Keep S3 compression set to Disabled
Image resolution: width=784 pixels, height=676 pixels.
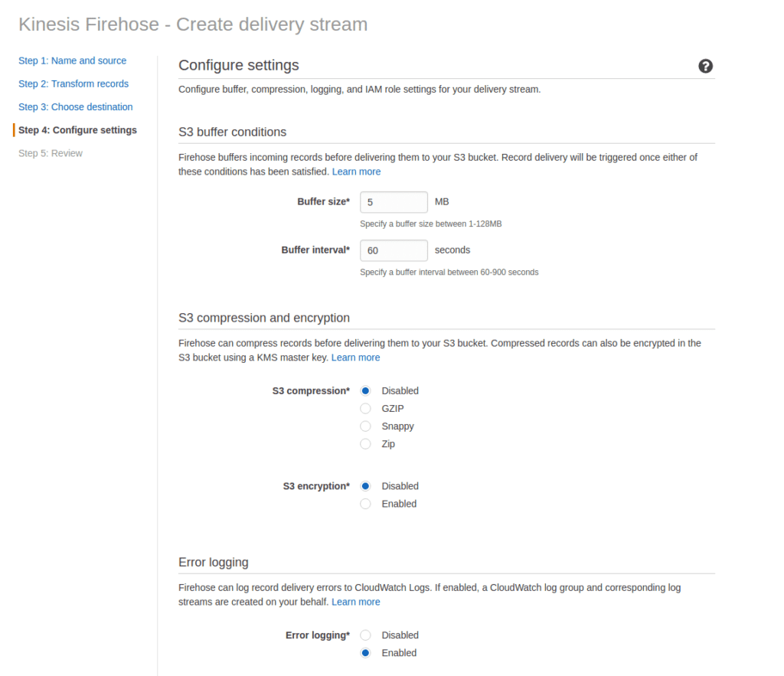click(x=365, y=390)
